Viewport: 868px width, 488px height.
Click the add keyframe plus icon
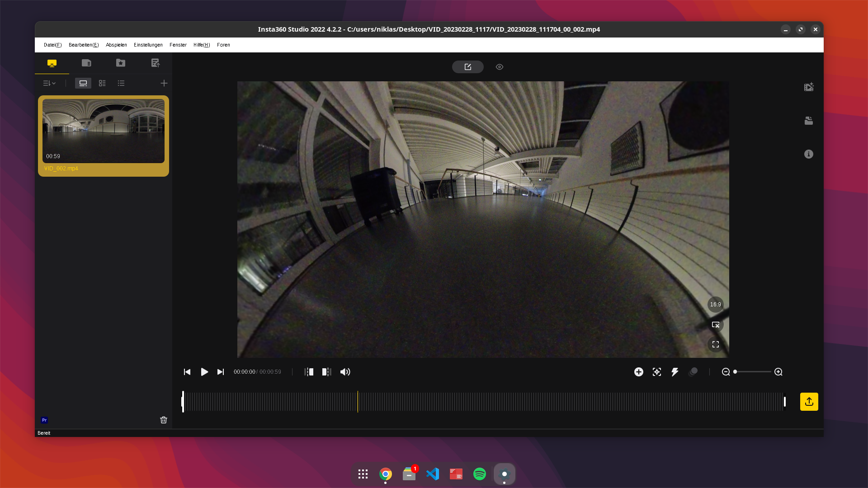click(x=638, y=372)
